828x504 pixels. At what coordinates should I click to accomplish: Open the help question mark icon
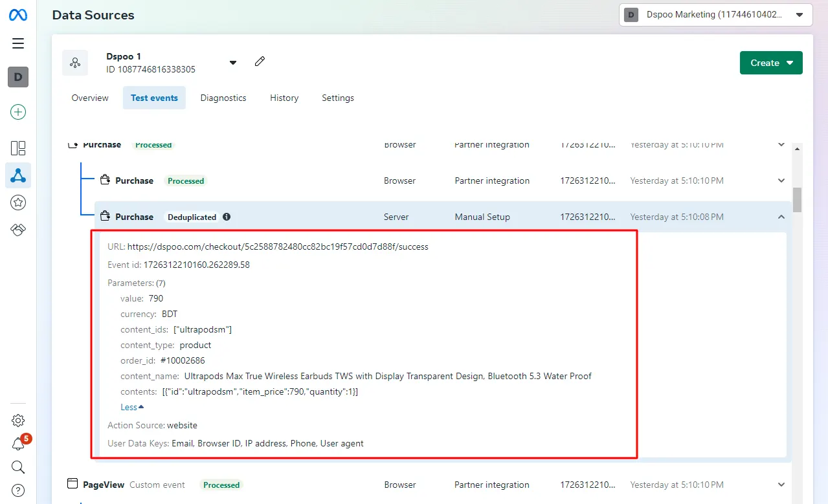18,490
